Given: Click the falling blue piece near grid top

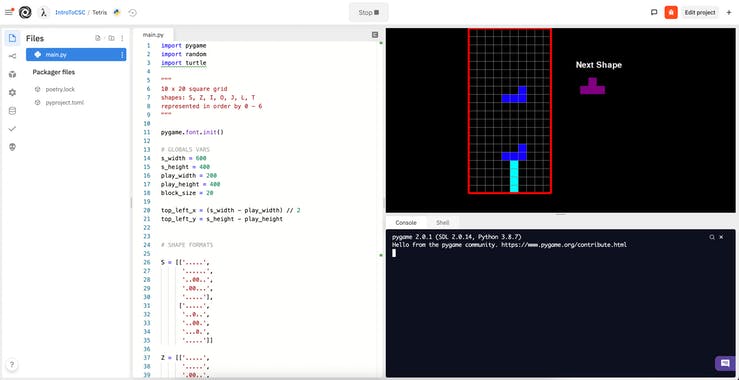Looking at the screenshot, I should pos(514,94).
